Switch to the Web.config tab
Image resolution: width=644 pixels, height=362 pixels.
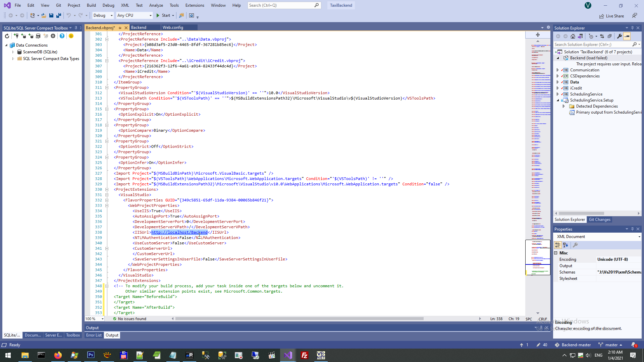coord(173,27)
